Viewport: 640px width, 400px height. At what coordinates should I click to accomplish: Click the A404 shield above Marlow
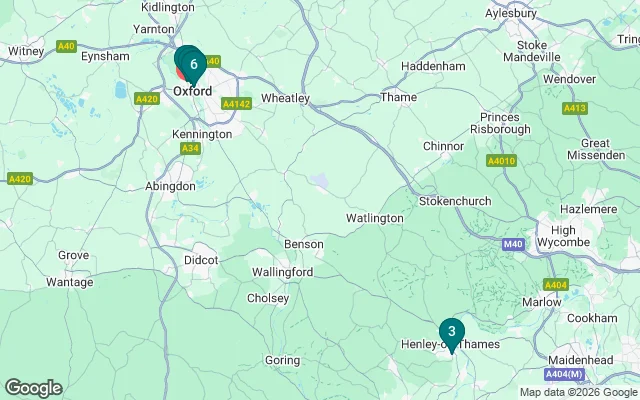pos(556,284)
